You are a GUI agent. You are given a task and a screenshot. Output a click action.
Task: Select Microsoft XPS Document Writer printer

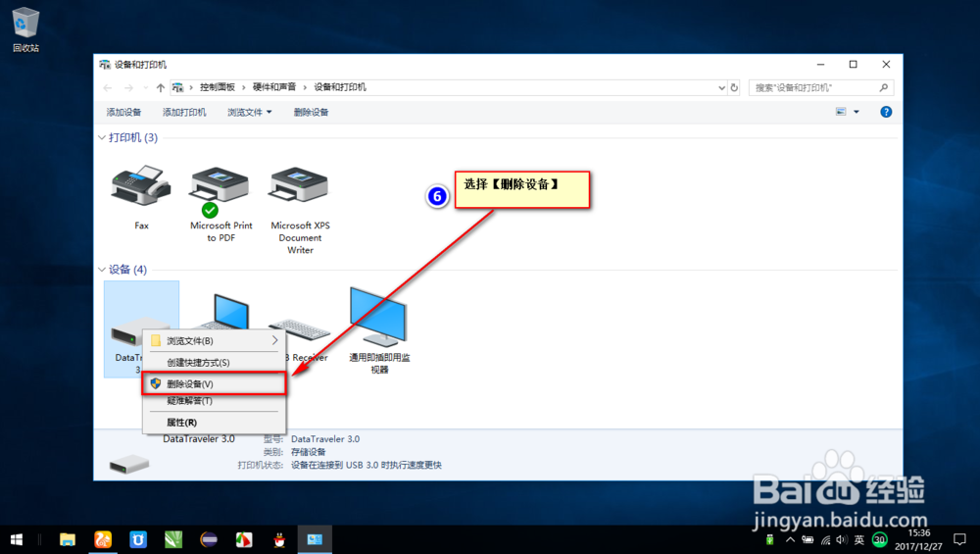point(300,210)
